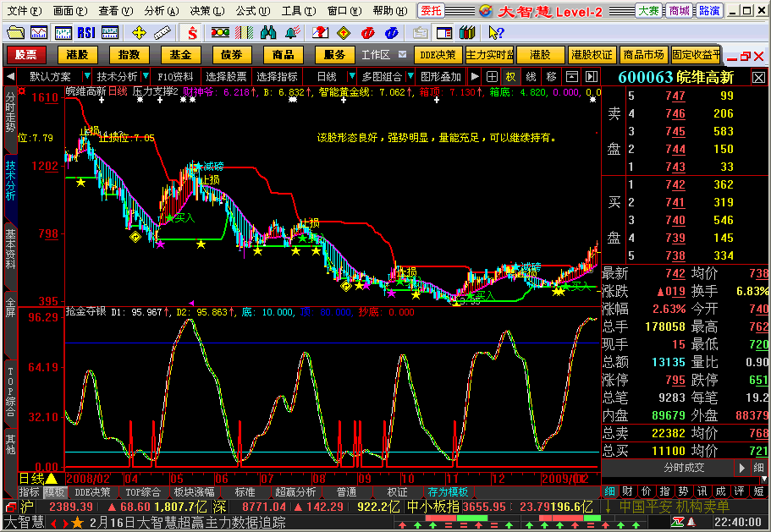Screen dimensions: 771x532
Task: Click the blue circular info icon
Action: (391, 33)
